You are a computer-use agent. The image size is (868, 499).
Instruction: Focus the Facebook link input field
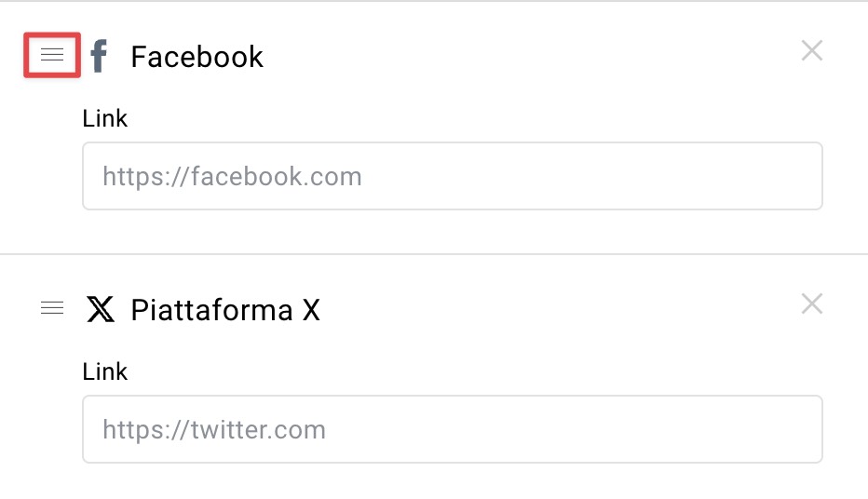point(453,176)
